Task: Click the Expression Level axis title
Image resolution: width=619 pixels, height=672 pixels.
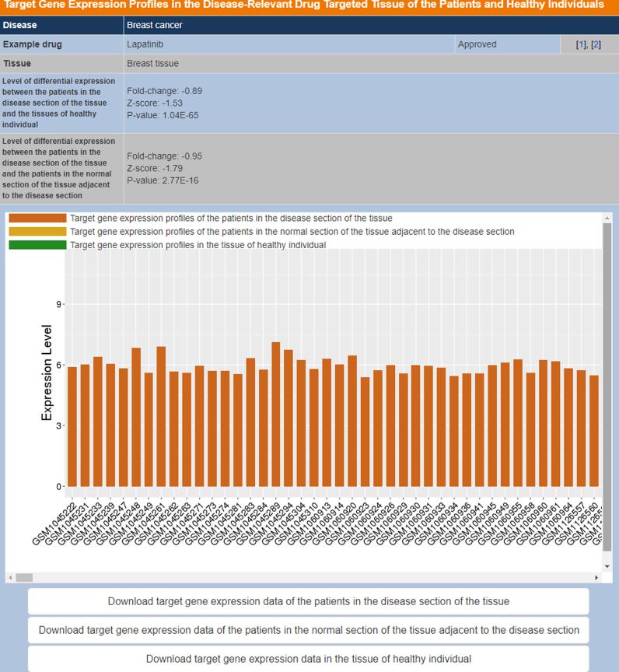Action: [x=47, y=373]
